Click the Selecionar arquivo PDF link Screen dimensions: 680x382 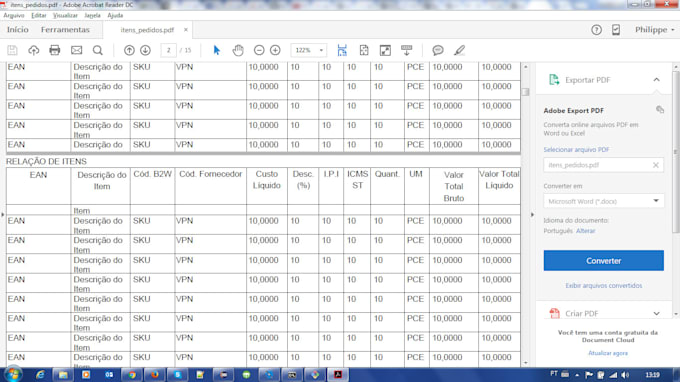point(576,150)
